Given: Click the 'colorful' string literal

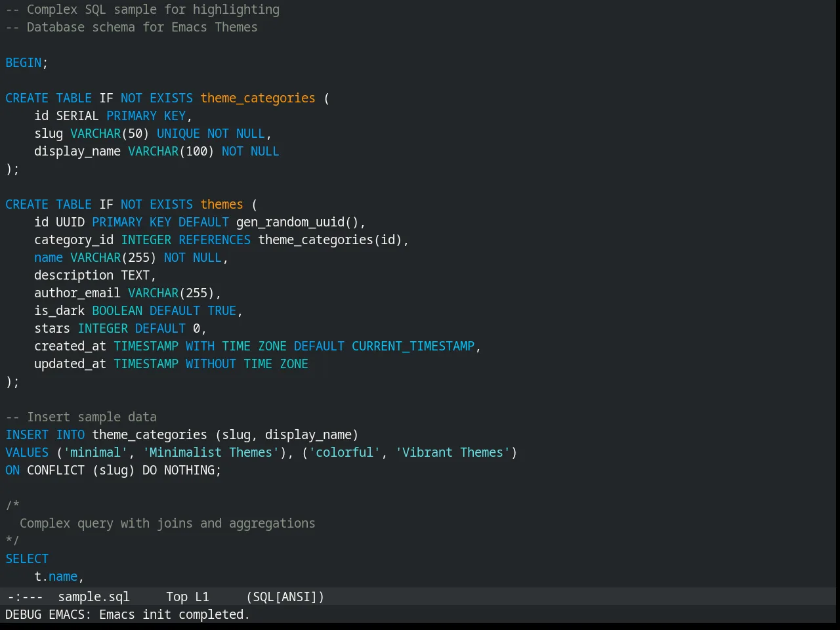Looking at the screenshot, I should tap(345, 453).
